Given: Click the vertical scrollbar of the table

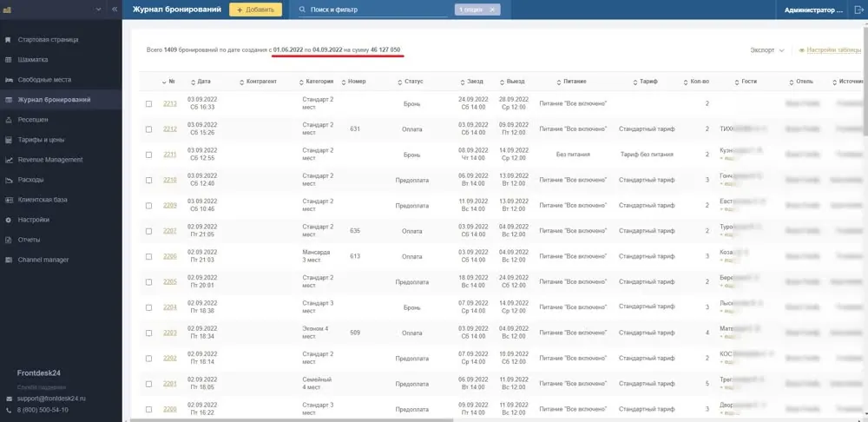Looking at the screenshot, I should 865,80.
